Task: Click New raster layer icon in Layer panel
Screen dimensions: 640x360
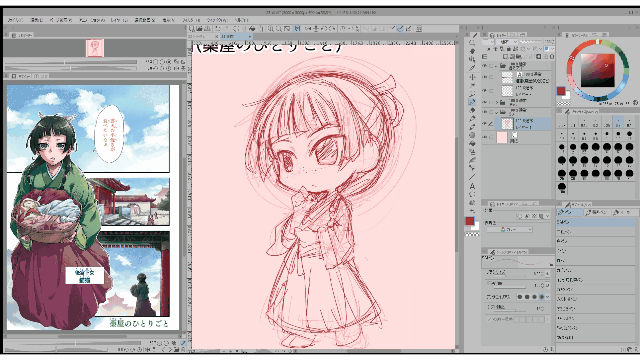Action: tap(505, 57)
